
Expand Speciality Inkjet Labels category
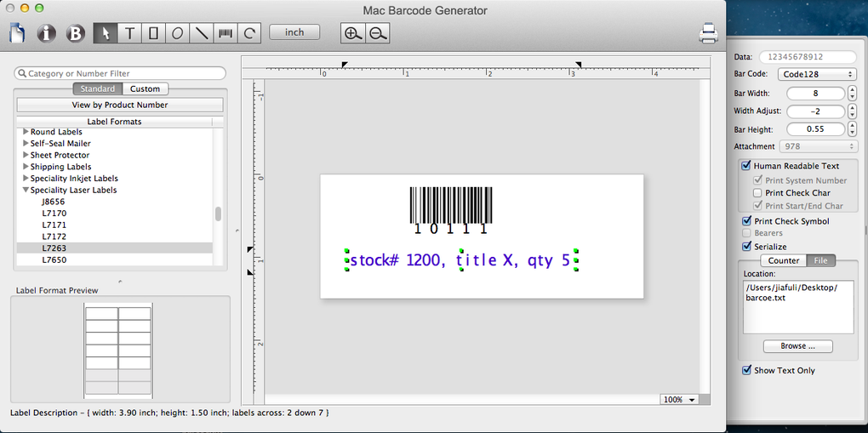(26, 179)
